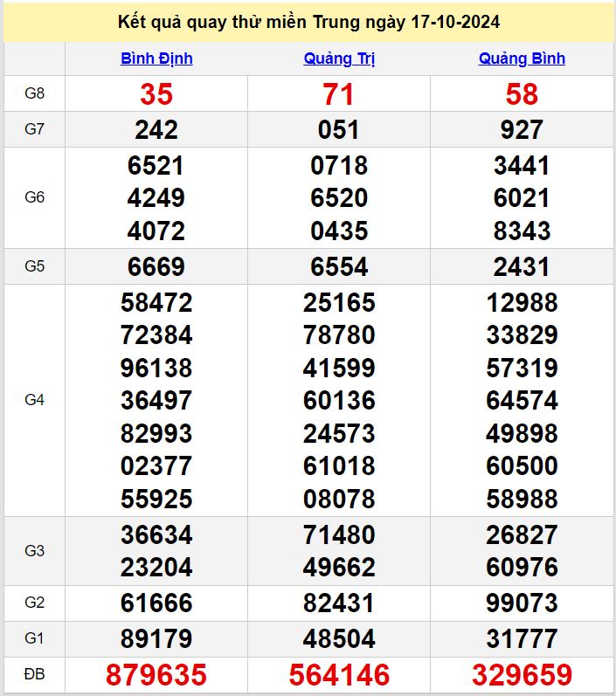
Task: Select G4 number 55925
Action: 156,499
